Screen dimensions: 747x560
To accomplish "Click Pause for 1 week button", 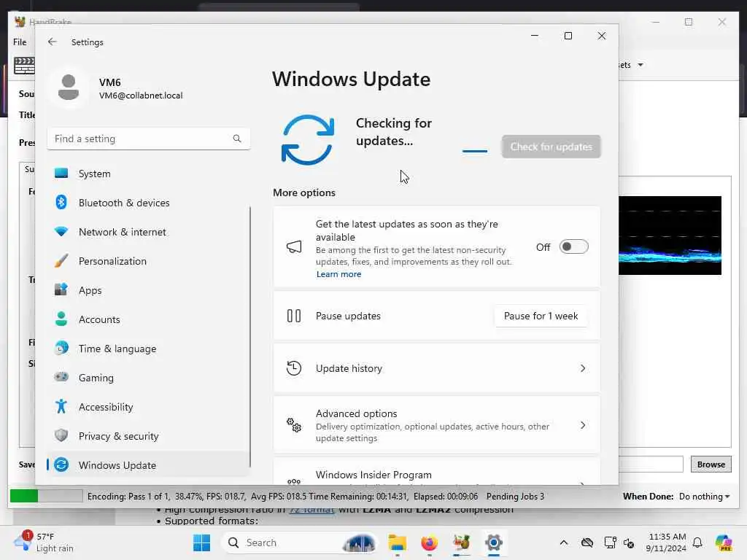I will (x=541, y=316).
